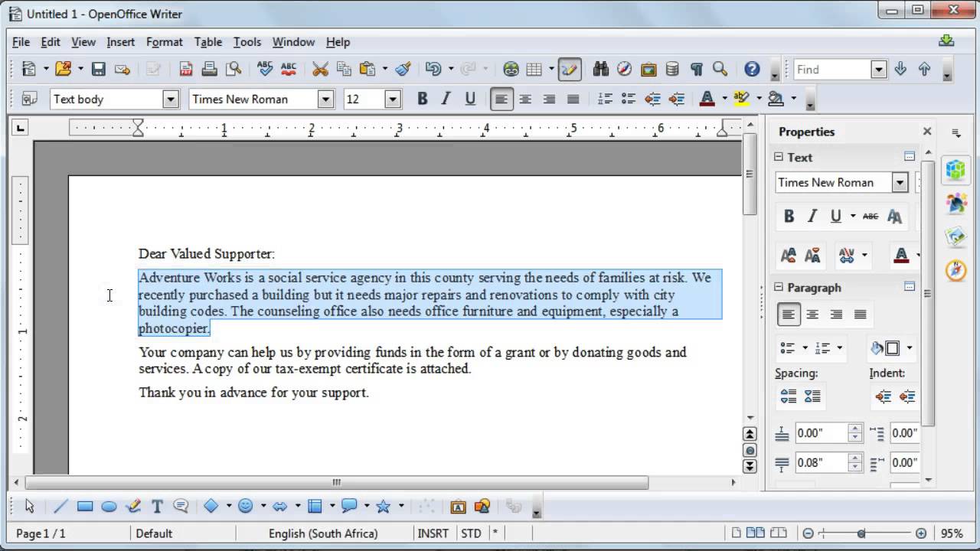
Task: Expand Font Color dropdown arrow in toolbar
Action: pyautogui.click(x=724, y=99)
